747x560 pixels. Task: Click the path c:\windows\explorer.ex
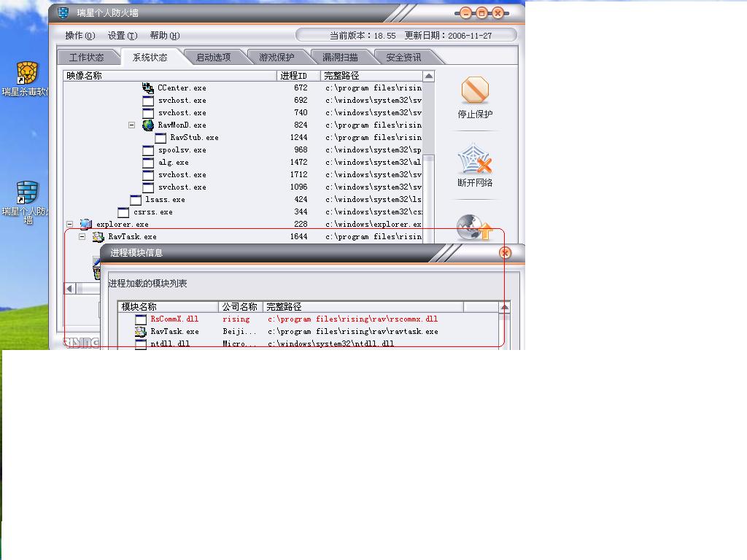point(373,225)
